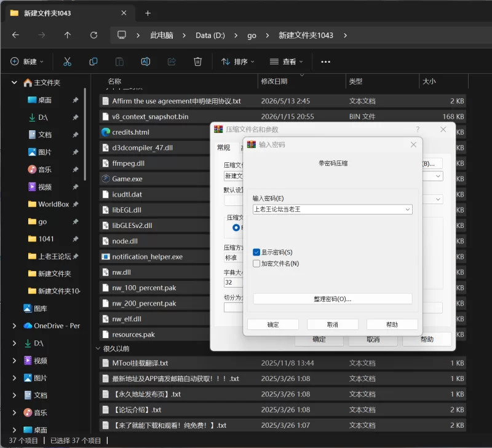Open 查看 view dropdown
492x448 pixels.
tap(286, 61)
